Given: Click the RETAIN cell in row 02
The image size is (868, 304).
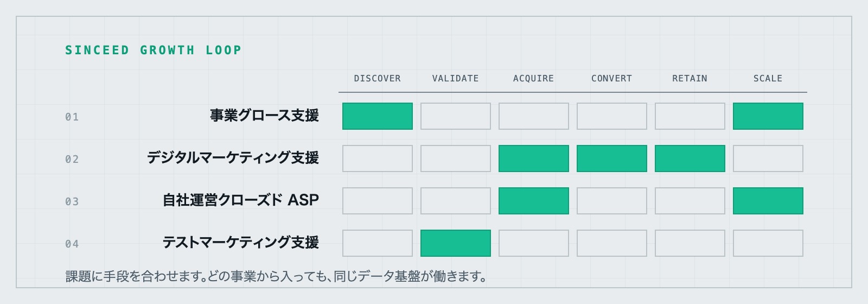Looking at the screenshot, I should pos(690,159).
